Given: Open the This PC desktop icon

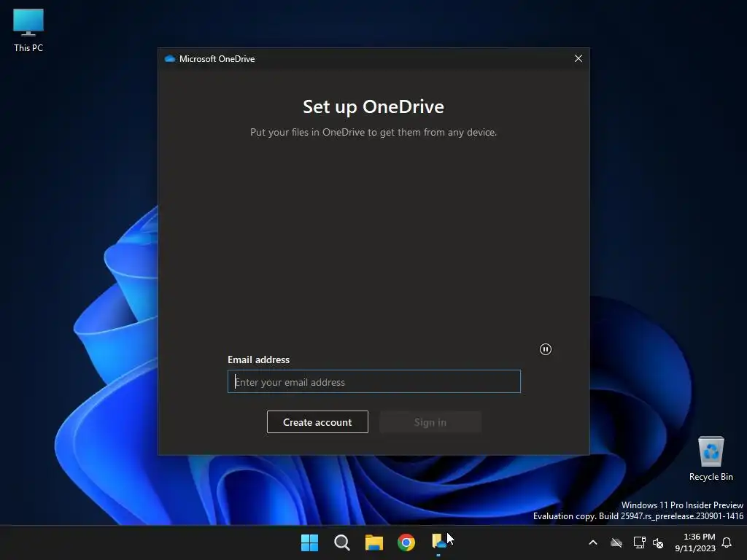Looking at the screenshot, I should [x=28, y=31].
